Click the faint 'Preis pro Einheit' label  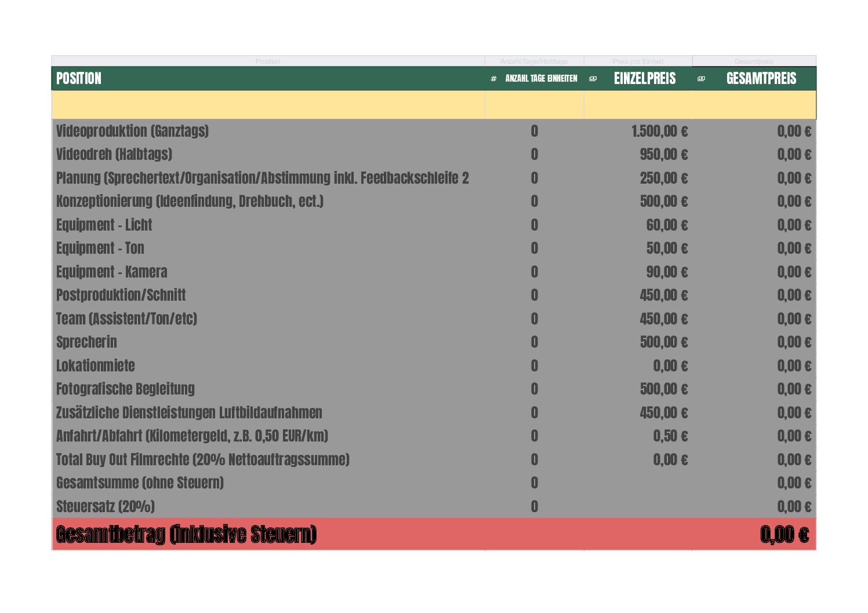coord(638,61)
